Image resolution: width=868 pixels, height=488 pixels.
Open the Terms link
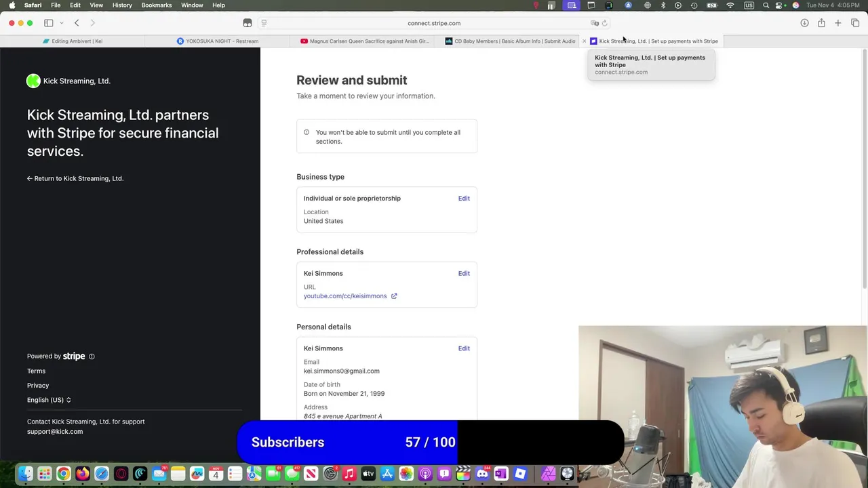pyautogui.click(x=36, y=371)
